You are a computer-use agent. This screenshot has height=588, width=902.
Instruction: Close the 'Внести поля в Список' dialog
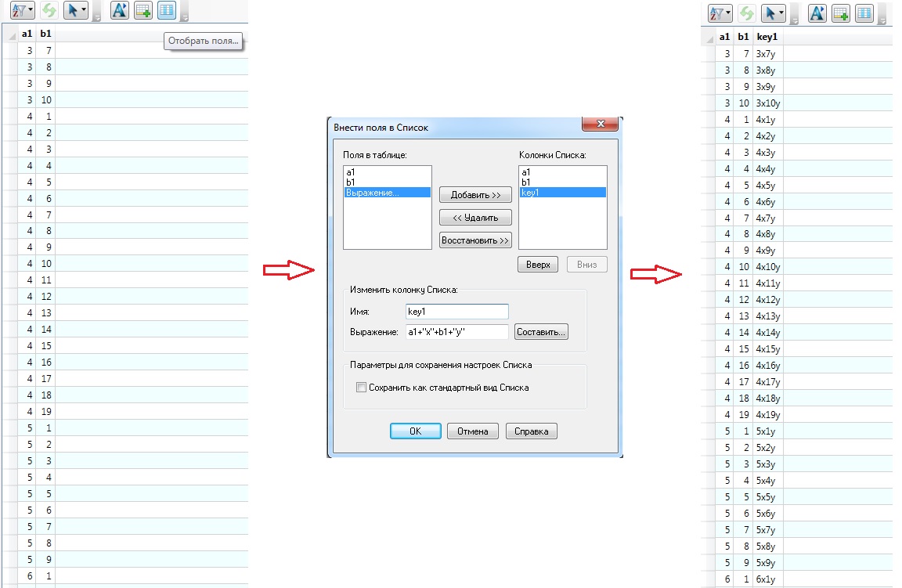click(600, 124)
